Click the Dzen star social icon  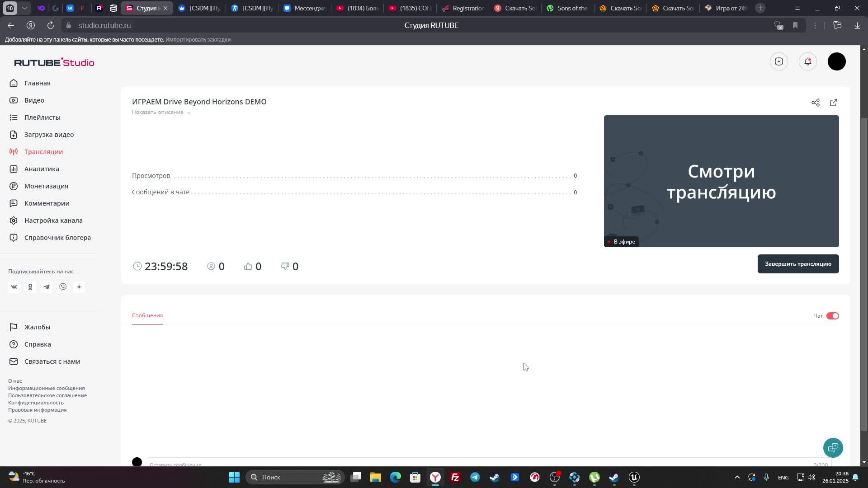click(x=79, y=287)
